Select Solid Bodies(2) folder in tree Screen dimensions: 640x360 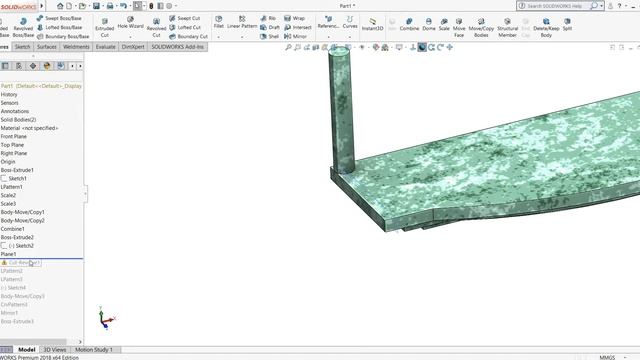click(x=18, y=120)
